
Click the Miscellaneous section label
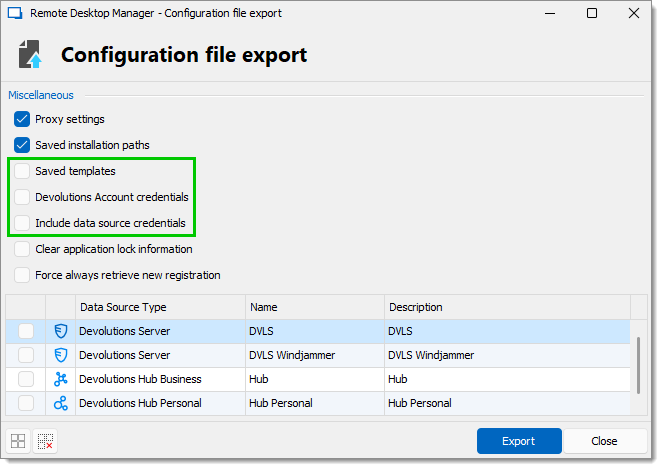[41, 95]
